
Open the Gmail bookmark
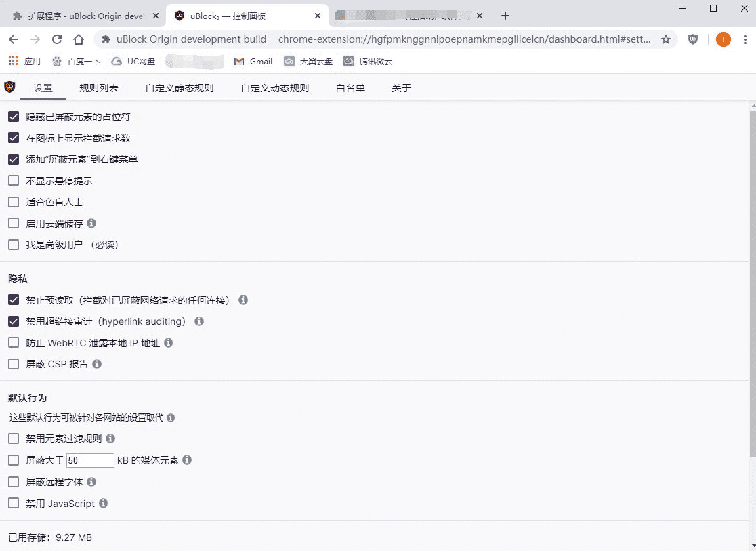253,61
